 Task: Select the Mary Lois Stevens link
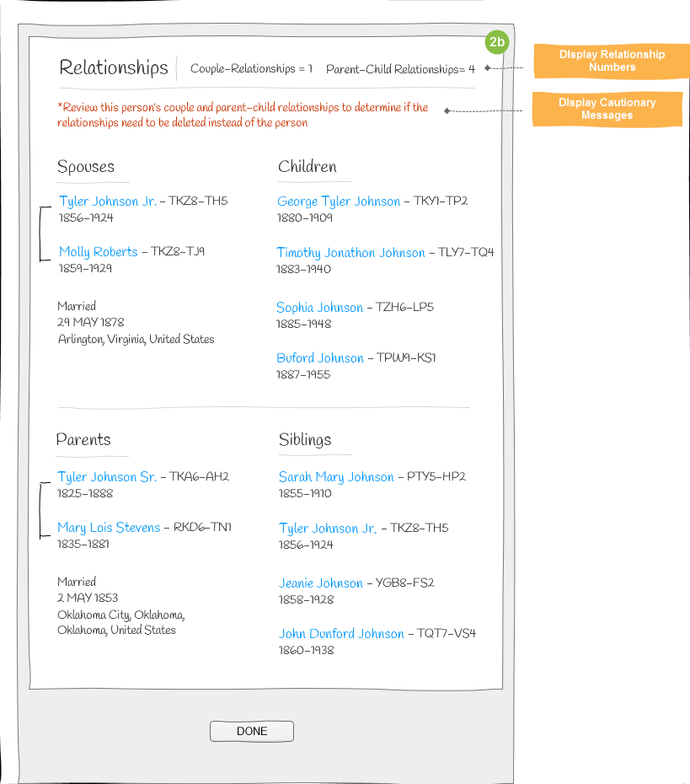[x=109, y=528]
